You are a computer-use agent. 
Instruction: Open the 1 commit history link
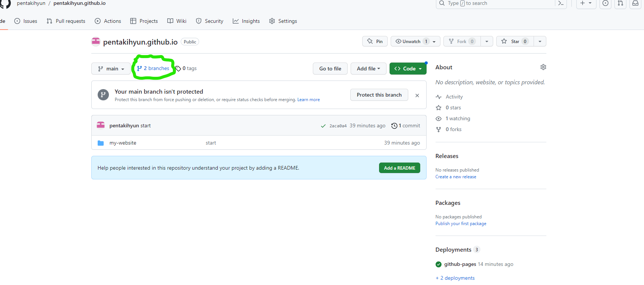(406, 126)
